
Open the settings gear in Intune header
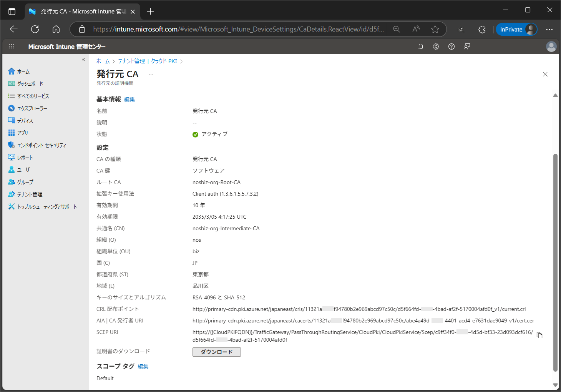click(x=436, y=47)
